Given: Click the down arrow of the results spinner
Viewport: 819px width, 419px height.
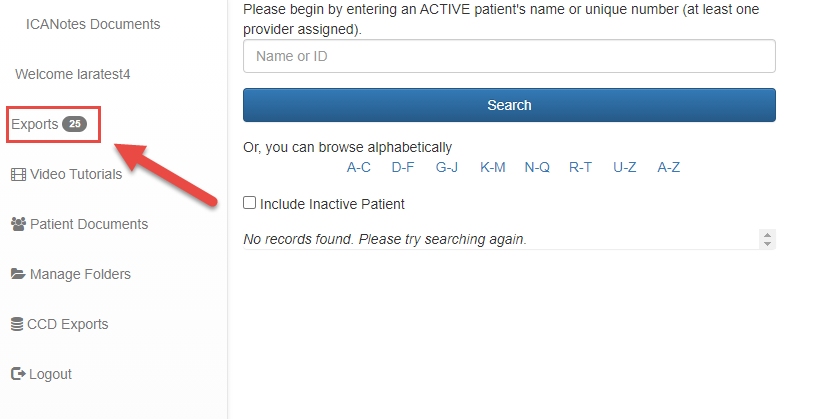Looking at the screenshot, I should pos(767,244).
